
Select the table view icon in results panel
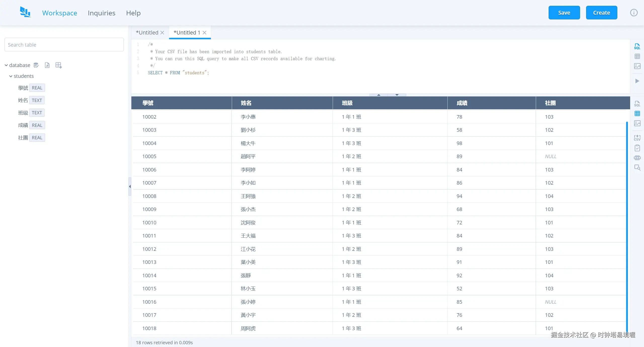[637, 114]
